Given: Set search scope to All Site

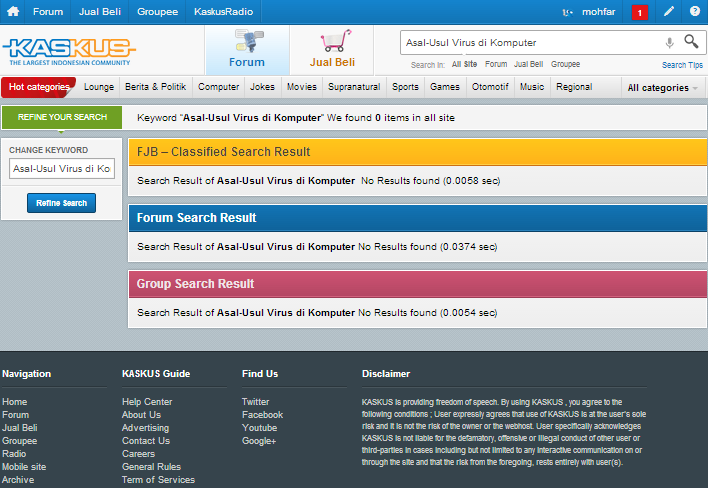Looking at the screenshot, I should click(464, 64).
